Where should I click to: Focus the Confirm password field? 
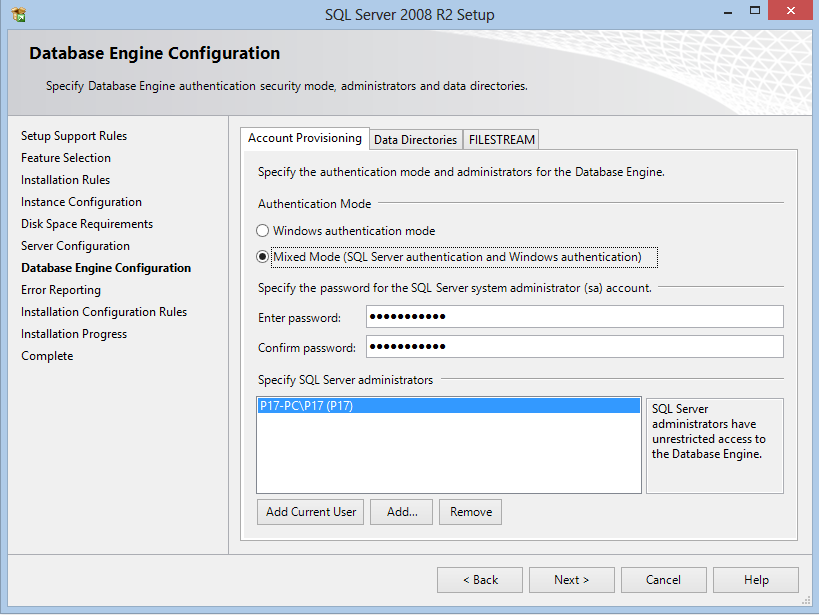pyautogui.click(x=575, y=347)
